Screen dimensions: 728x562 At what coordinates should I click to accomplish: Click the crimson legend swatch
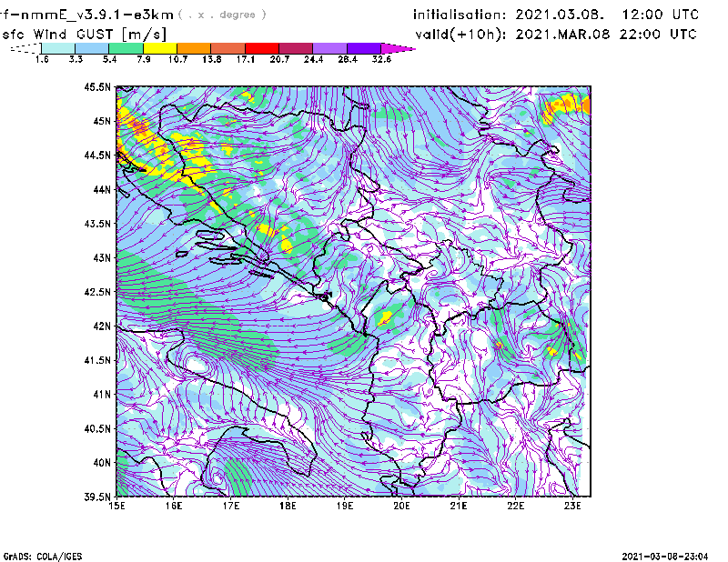point(296,48)
